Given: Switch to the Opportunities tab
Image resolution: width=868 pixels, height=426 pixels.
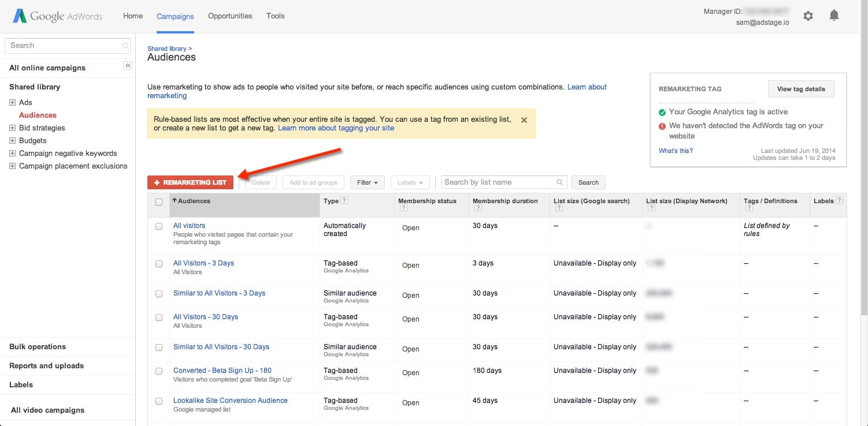Looking at the screenshot, I should pyautogui.click(x=230, y=16).
